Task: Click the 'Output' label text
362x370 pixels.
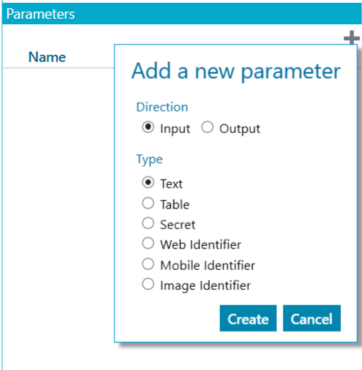Action: point(240,129)
